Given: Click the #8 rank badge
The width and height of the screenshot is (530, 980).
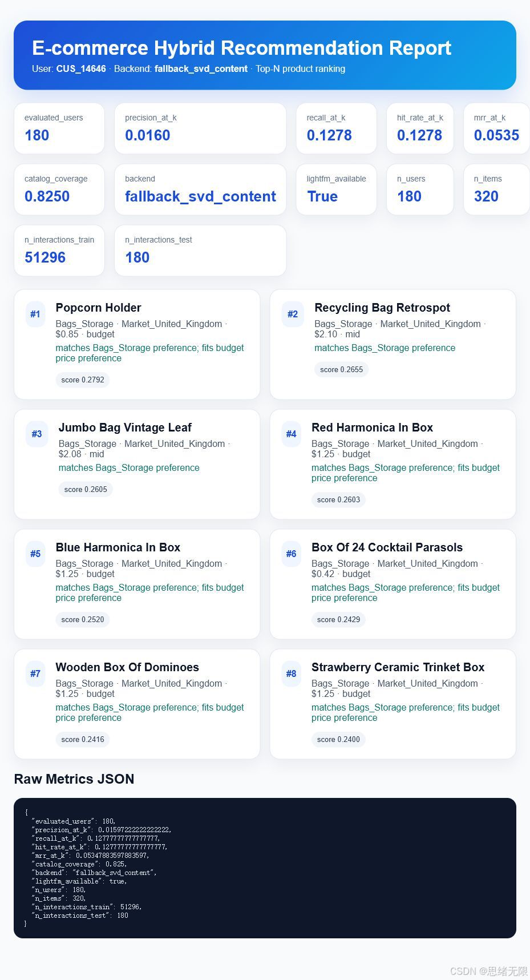Looking at the screenshot, I should (x=291, y=674).
